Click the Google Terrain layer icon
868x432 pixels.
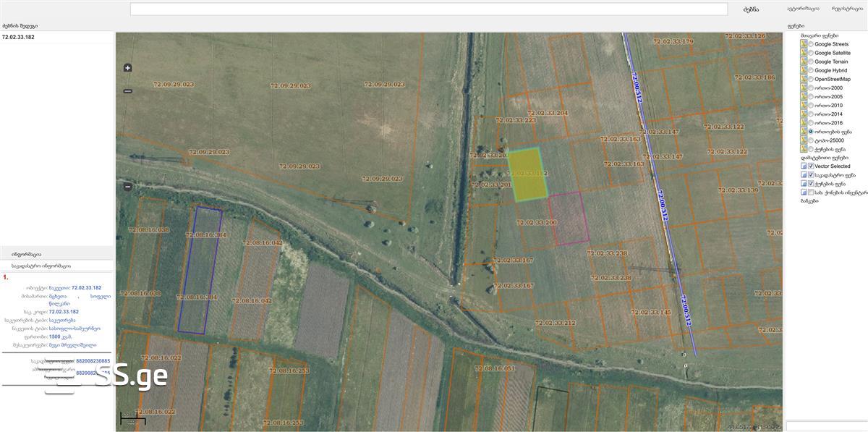pyautogui.click(x=804, y=62)
